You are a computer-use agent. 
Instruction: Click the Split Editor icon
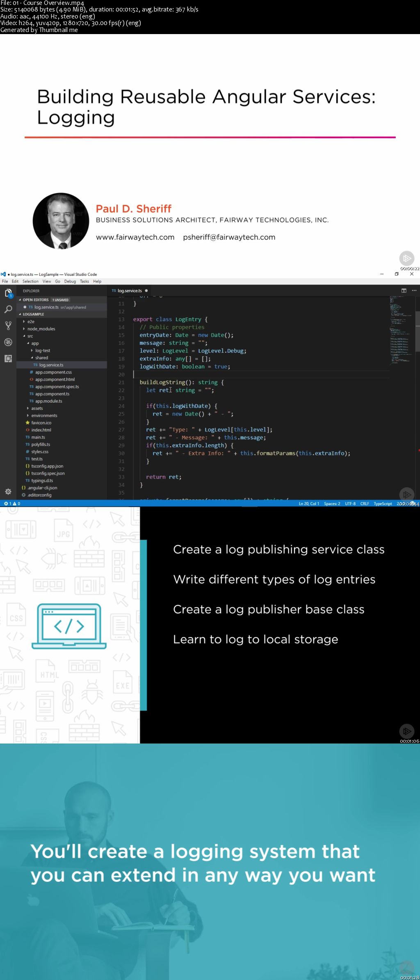404,291
